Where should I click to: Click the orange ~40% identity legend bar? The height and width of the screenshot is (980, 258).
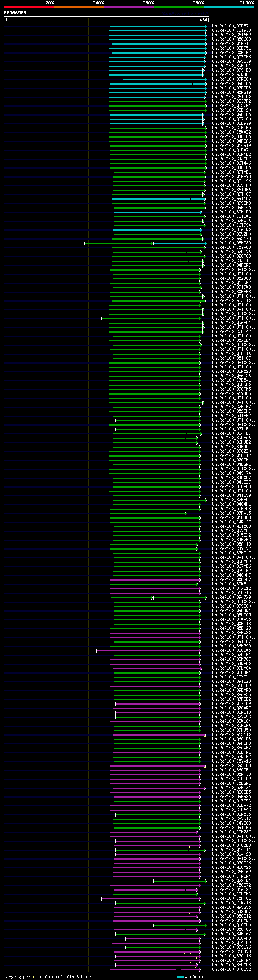coord(79,7)
